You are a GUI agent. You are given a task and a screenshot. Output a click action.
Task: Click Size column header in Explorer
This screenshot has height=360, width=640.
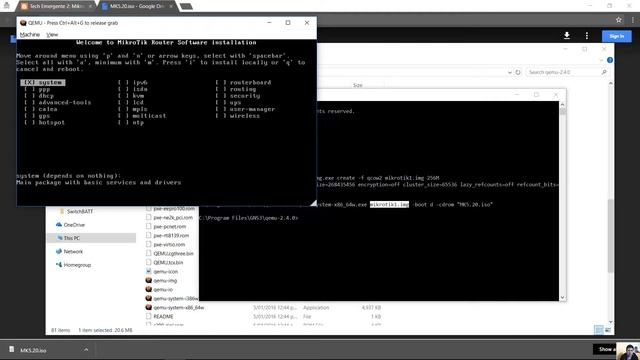358,85
